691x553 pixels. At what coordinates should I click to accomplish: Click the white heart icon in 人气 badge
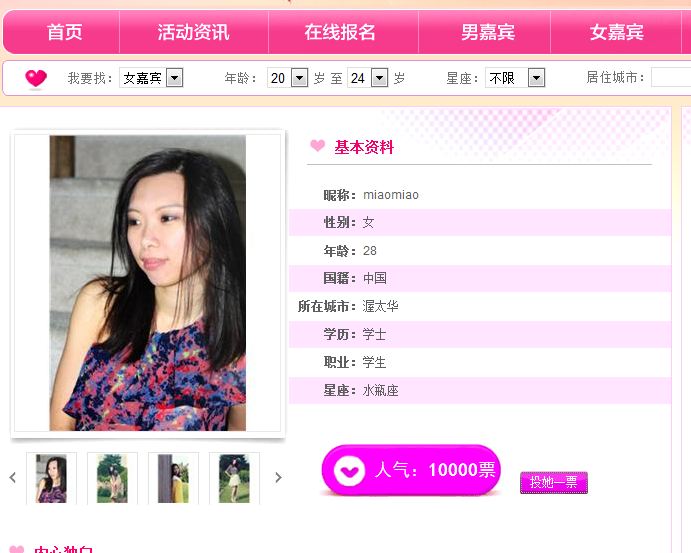(349, 470)
